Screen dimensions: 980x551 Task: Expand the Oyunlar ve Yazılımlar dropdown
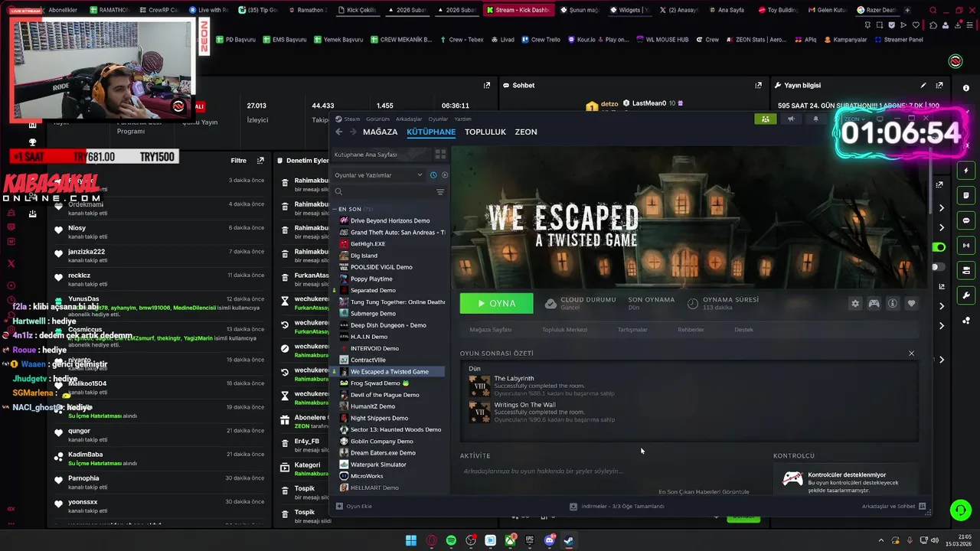[x=378, y=175]
